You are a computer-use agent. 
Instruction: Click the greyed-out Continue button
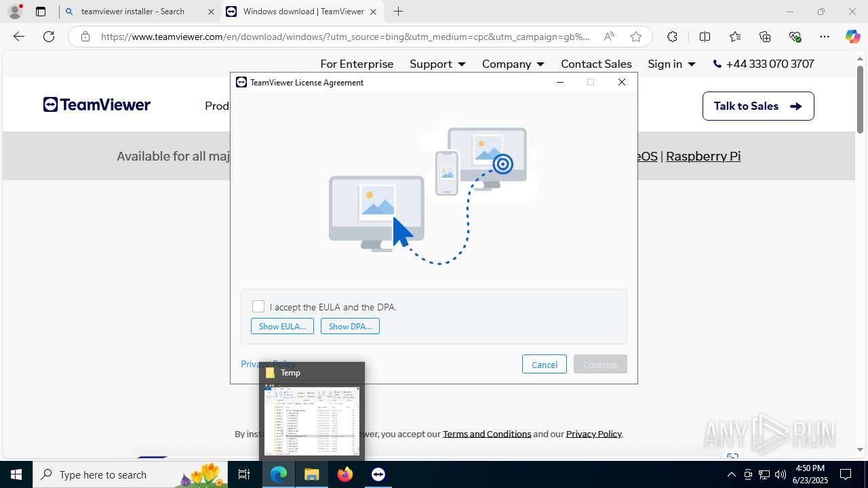[x=600, y=364]
